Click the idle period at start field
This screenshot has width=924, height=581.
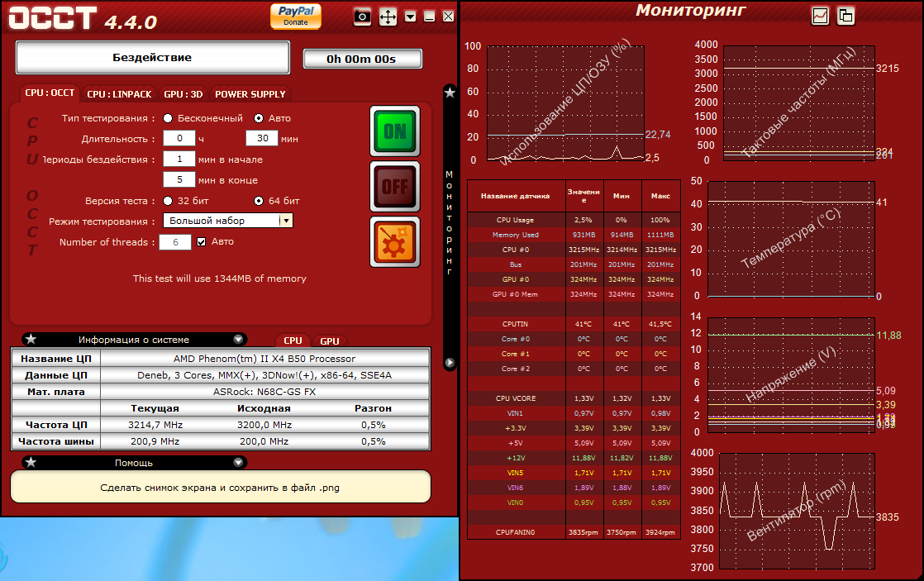[179, 160]
